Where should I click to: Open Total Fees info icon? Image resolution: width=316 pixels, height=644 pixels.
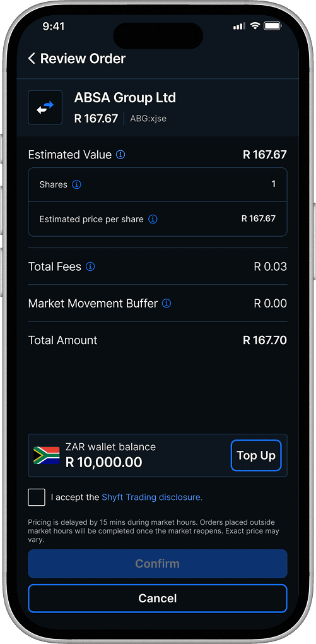pos(90,266)
